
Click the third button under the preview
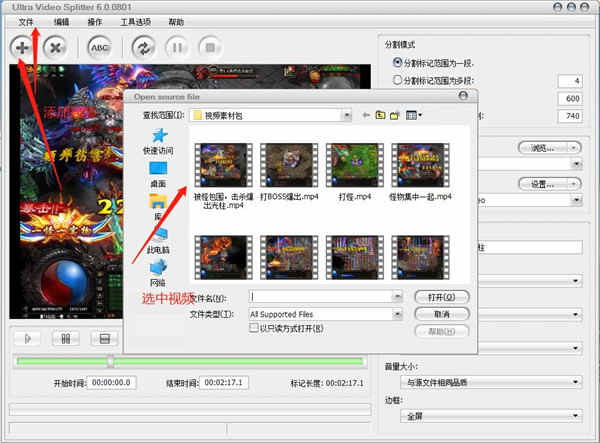104,339
